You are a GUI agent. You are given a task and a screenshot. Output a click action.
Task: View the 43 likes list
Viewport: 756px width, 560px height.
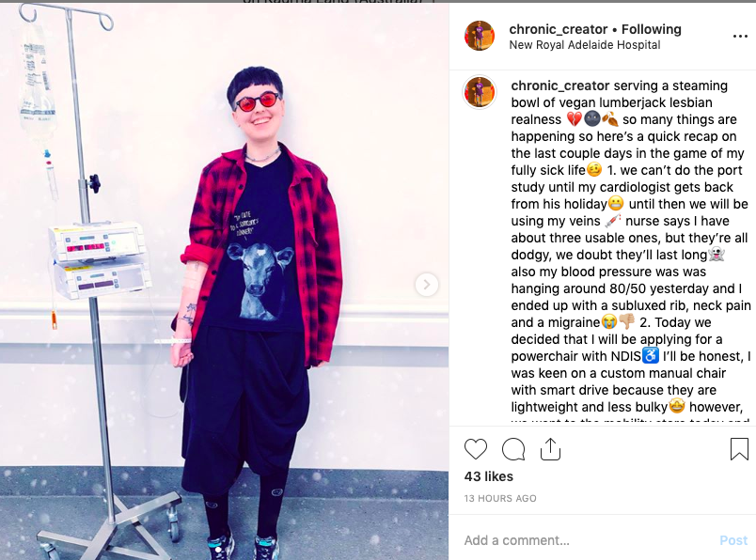point(488,476)
